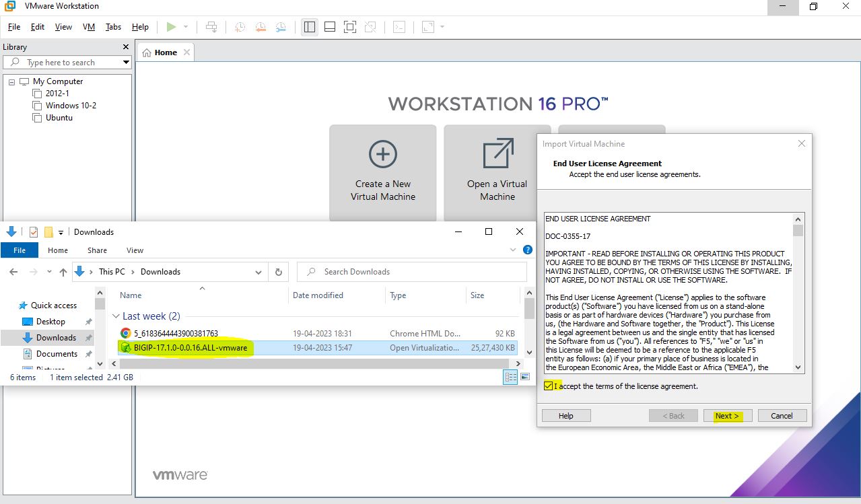
Task: Open the snapshot manager wrench icon
Action: tap(280, 27)
